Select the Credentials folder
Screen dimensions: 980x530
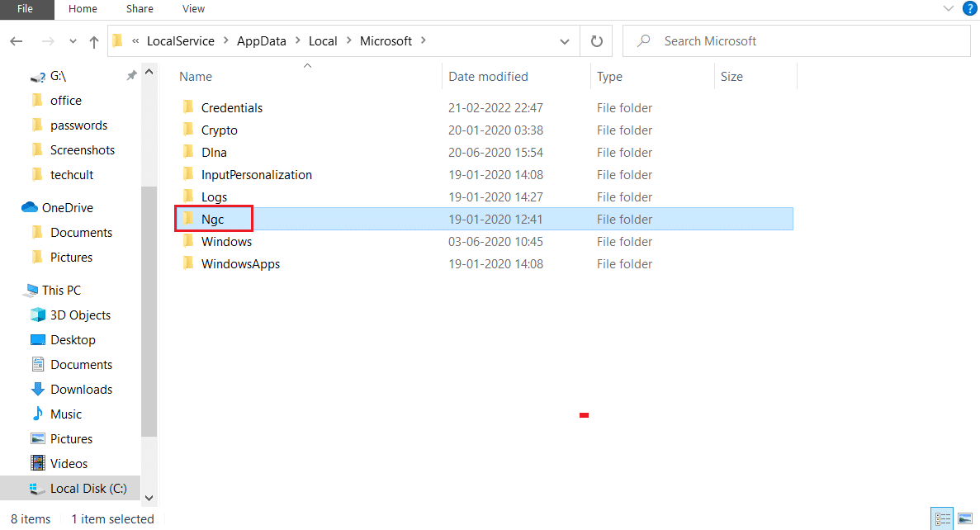click(x=232, y=107)
